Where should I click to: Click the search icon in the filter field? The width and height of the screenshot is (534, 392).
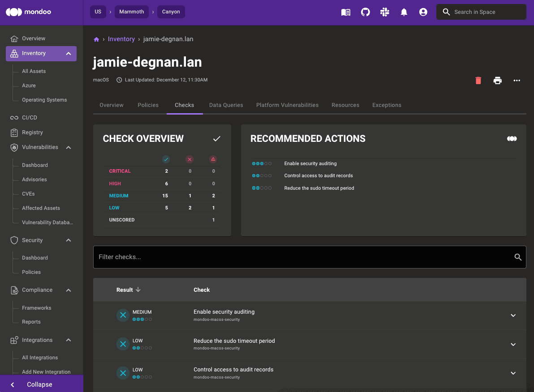[518, 257]
